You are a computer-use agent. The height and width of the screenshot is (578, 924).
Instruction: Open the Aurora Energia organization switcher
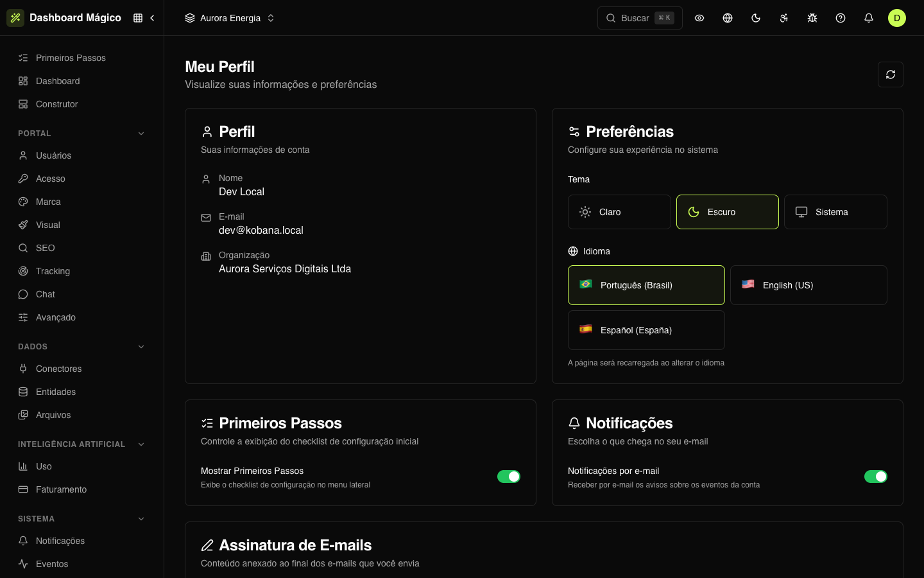pos(230,18)
